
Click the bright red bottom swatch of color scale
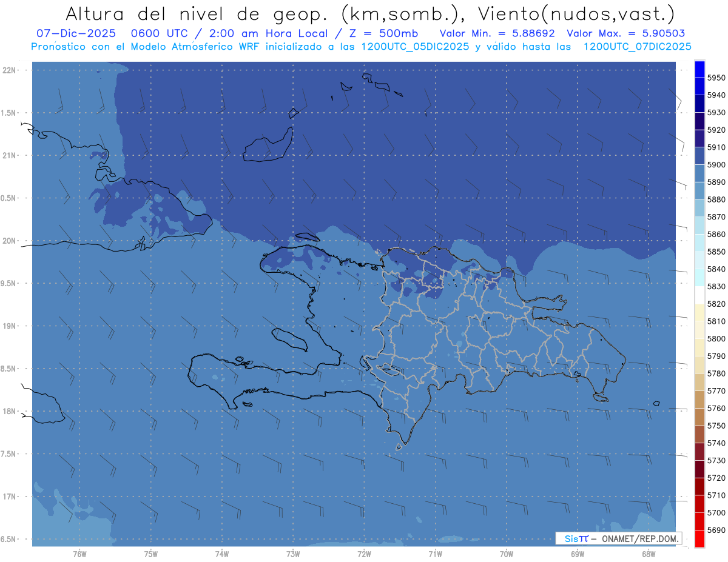pyautogui.click(x=699, y=538)
